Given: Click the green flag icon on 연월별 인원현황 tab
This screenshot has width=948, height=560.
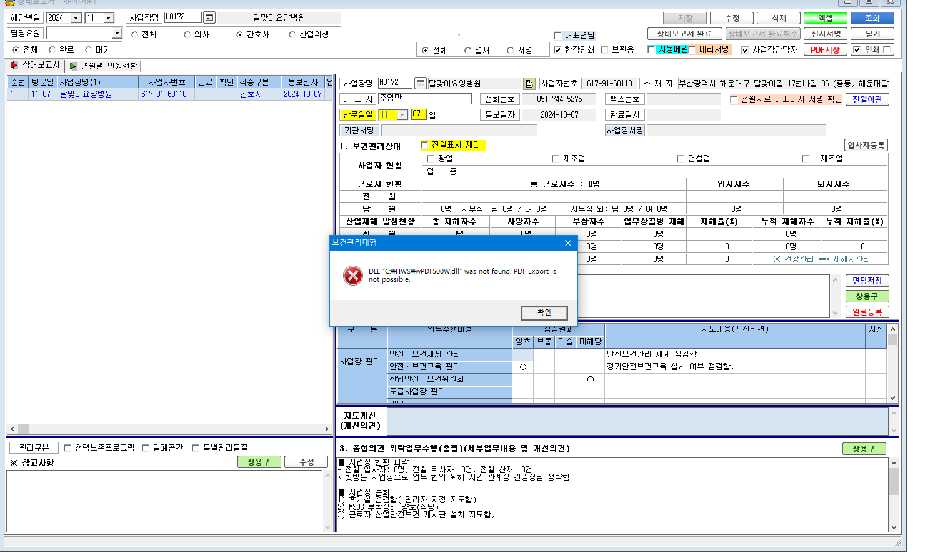Looking at the screenshot, I should (x=73, y=66).
